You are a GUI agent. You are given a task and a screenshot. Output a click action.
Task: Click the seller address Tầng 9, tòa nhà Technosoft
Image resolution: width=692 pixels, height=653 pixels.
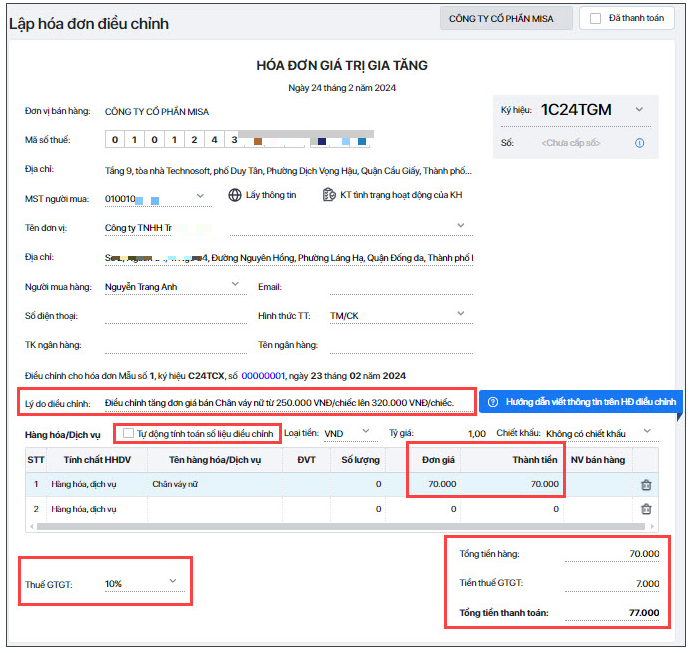[288, 171]
